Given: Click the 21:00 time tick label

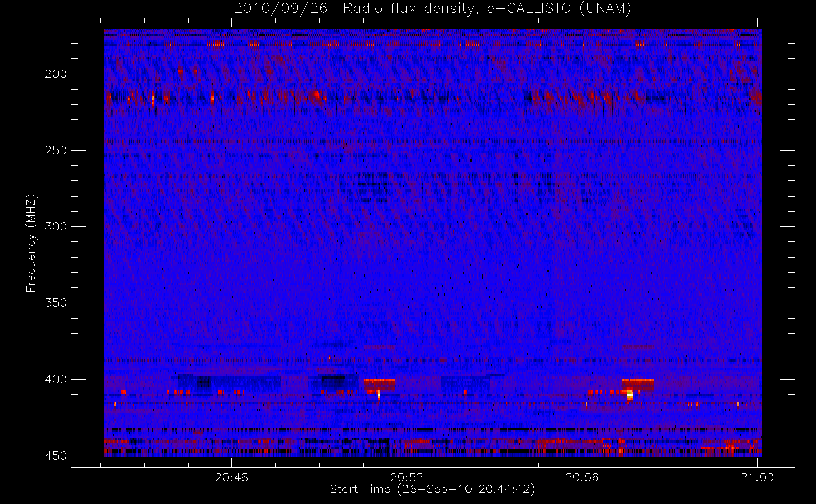Looking at the screenshot, I should tap(757, 478).
